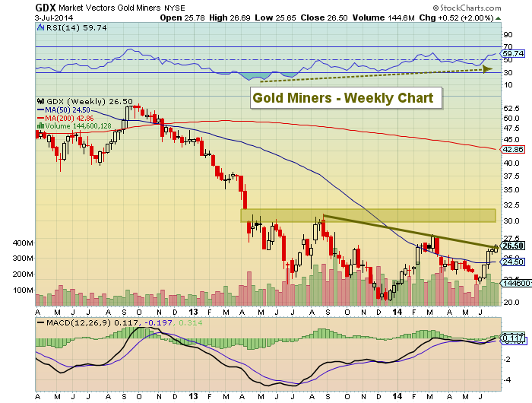Click the green up-triangle change indicator
Image resolution: width=532 pixels, height=403 pixels.
click(498, 18)
